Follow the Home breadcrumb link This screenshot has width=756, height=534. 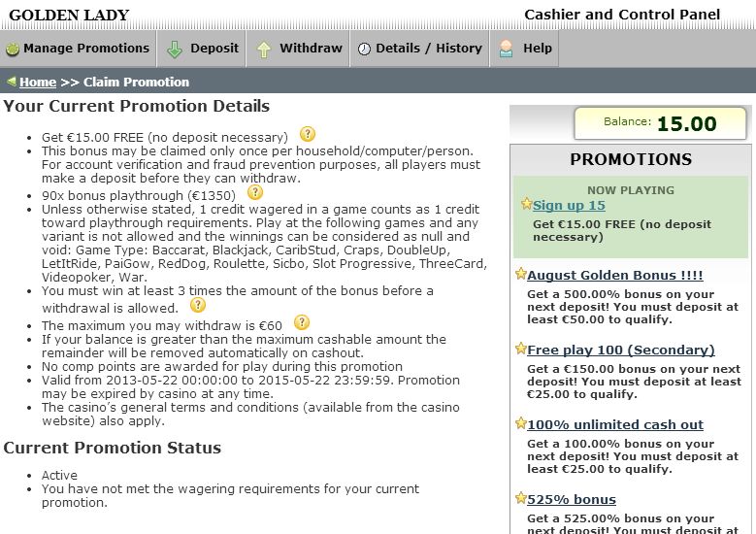pyautogui.click(x=38, y=82)
